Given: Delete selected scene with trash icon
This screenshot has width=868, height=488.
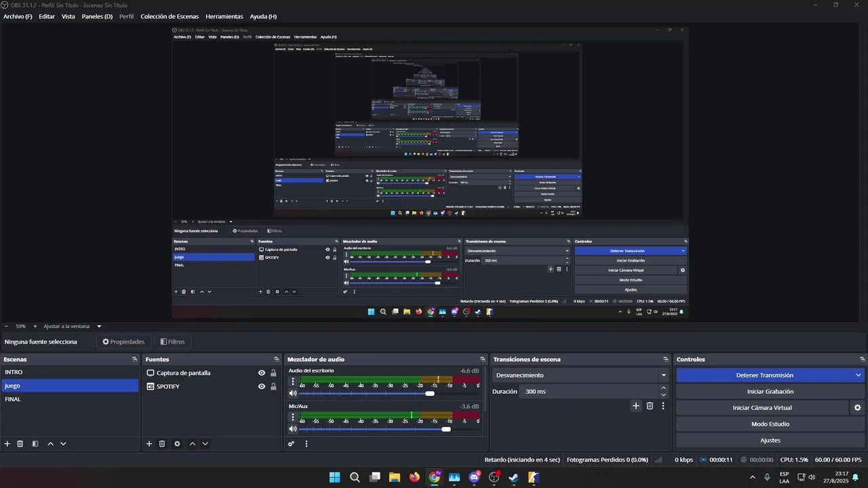Looking at the screenshot, I should 20,444.
